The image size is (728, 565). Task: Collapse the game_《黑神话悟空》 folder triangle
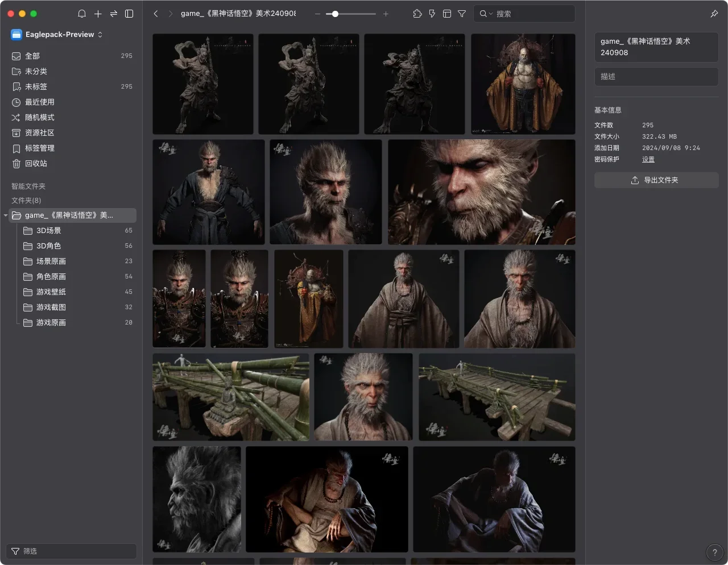(x=6, y=215)
